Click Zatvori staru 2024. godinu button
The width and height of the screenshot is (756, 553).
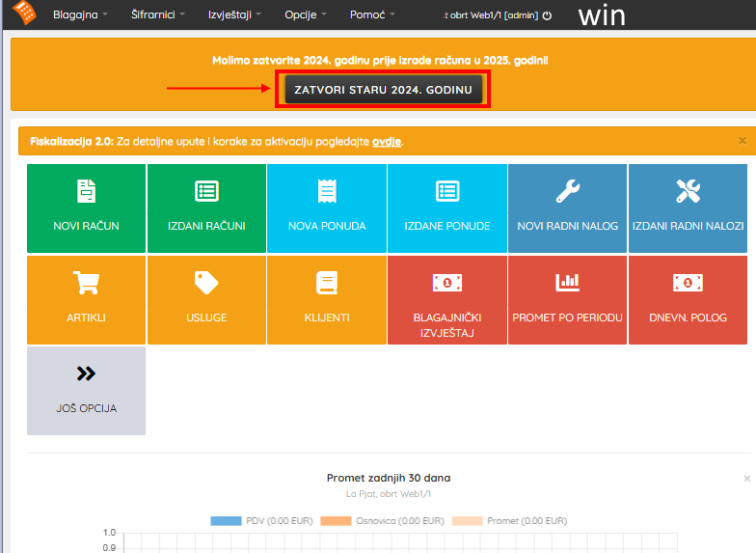pos(384,89)
